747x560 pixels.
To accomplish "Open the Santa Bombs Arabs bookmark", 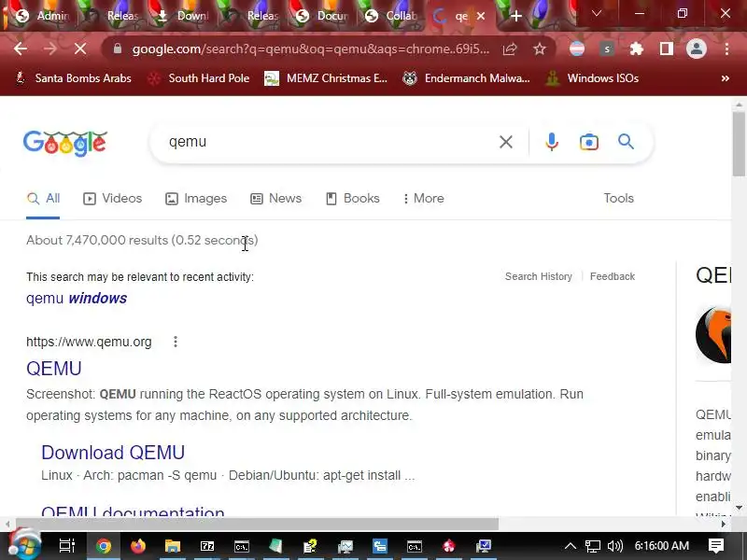I will (74, 78).
